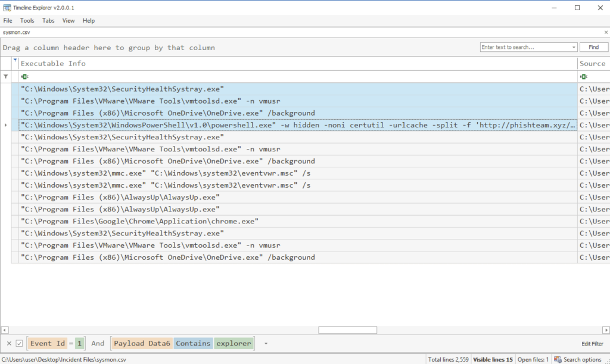Viewport: 610px width, 364px height.
Task: Open Source column filter condition icon
Action: 584,77
